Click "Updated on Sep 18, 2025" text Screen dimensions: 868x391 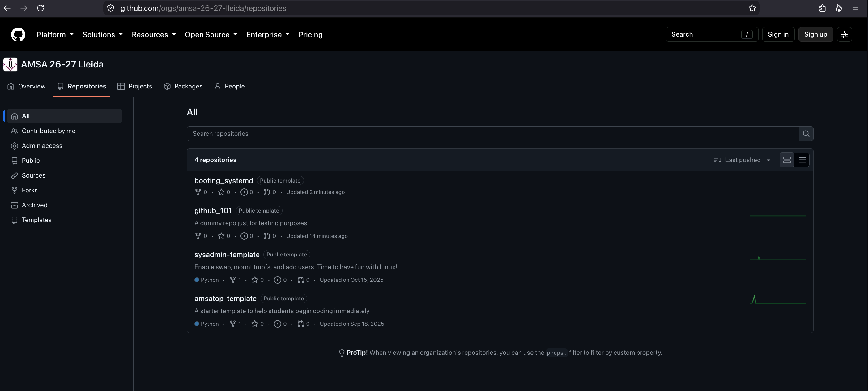click(x=352, y=324)
